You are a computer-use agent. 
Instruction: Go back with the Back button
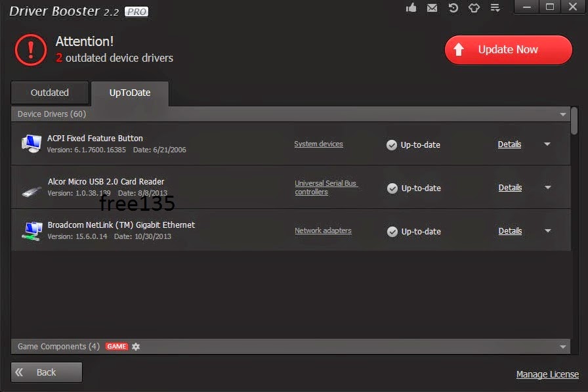coord(47,372)
